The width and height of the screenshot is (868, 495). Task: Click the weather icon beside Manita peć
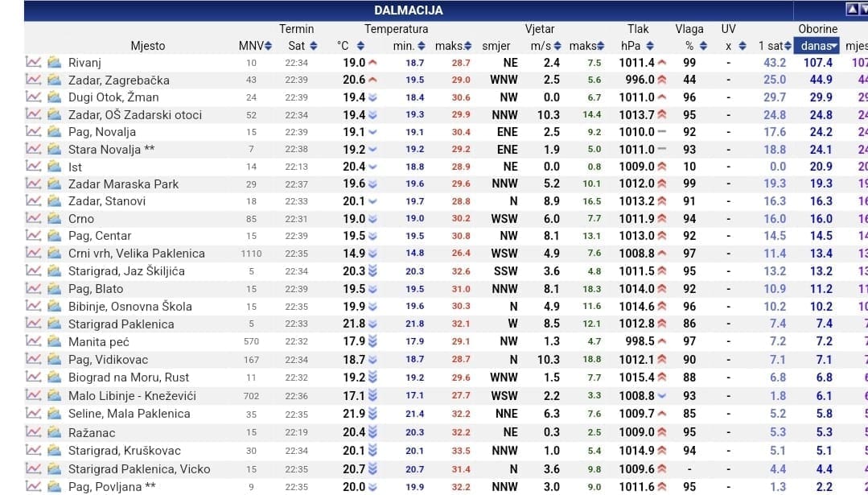pos(54,341)
